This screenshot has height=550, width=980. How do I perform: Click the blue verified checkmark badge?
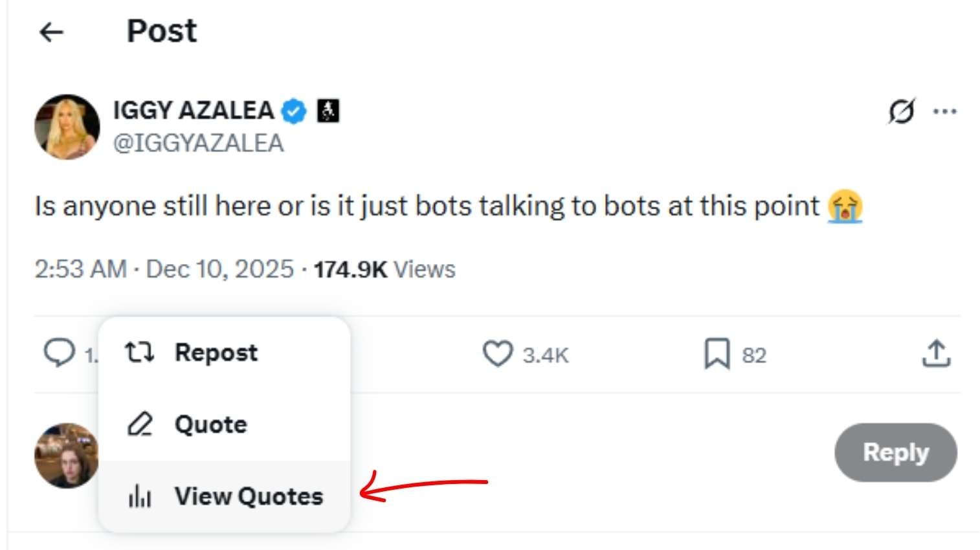(x=293, y=110)
